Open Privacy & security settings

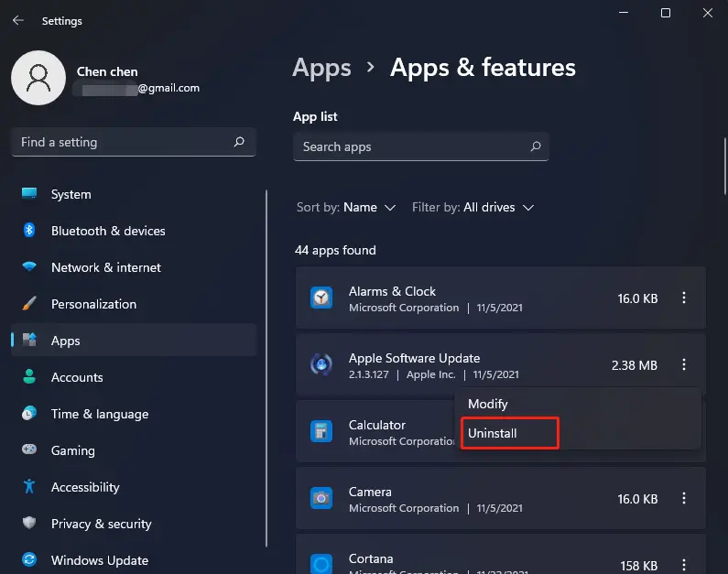pyautogui.click(x=134, y=524)
